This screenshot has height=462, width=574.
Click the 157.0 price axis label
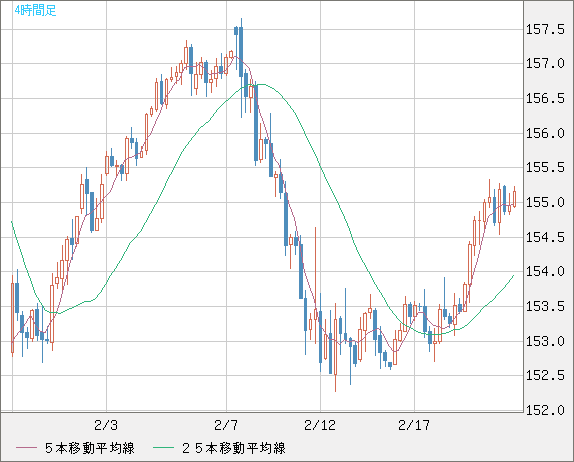click(545, 64)
